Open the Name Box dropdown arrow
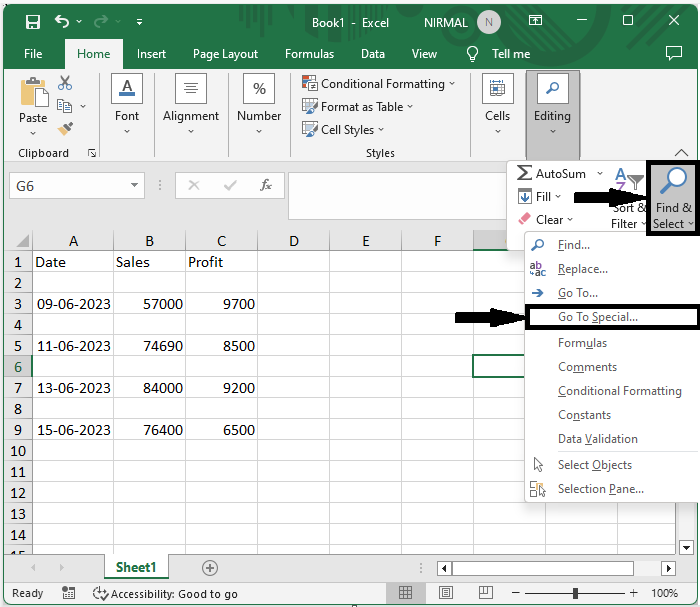Screen dimensions: 700x607 pos(135,186)
